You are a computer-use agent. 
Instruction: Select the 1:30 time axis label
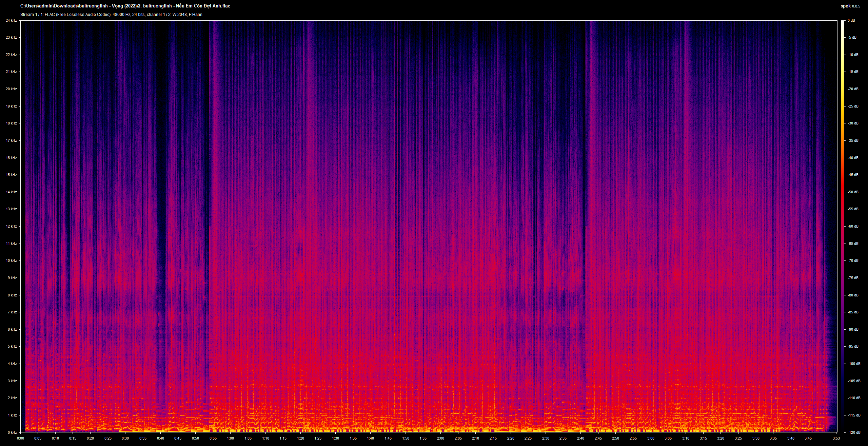[x=335, y=438]
